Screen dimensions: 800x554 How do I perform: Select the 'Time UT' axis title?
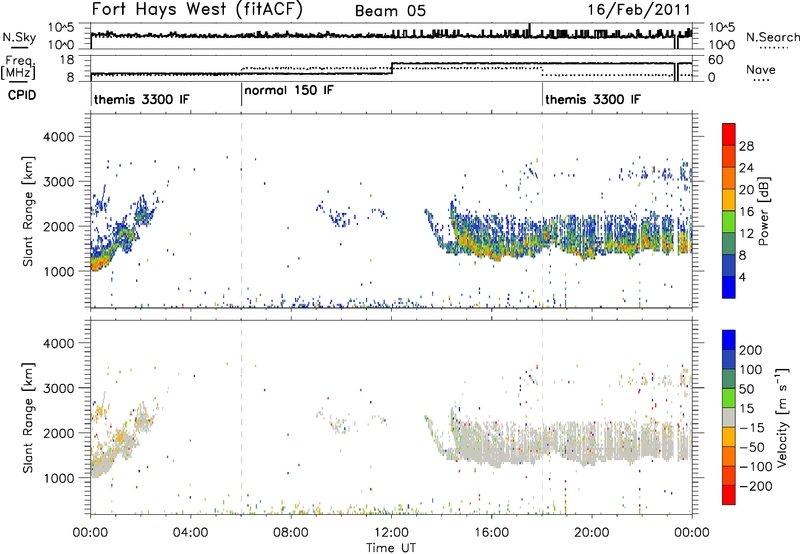[391, 548]
